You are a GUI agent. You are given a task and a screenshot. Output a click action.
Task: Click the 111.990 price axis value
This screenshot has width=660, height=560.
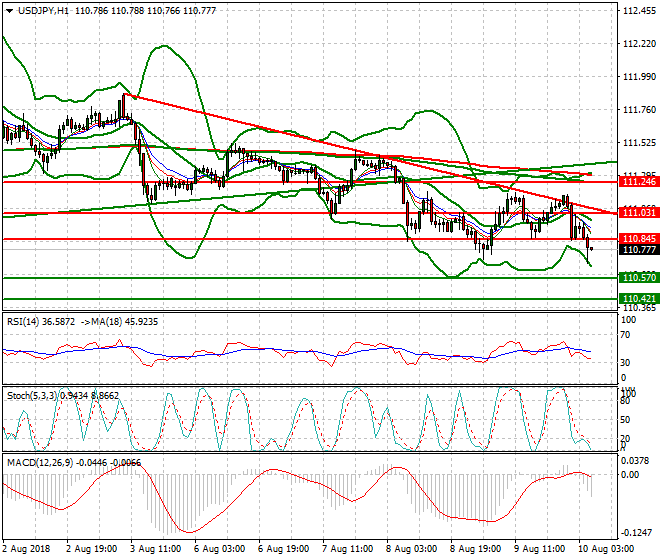pyautogui.click(x=639, y=77)
